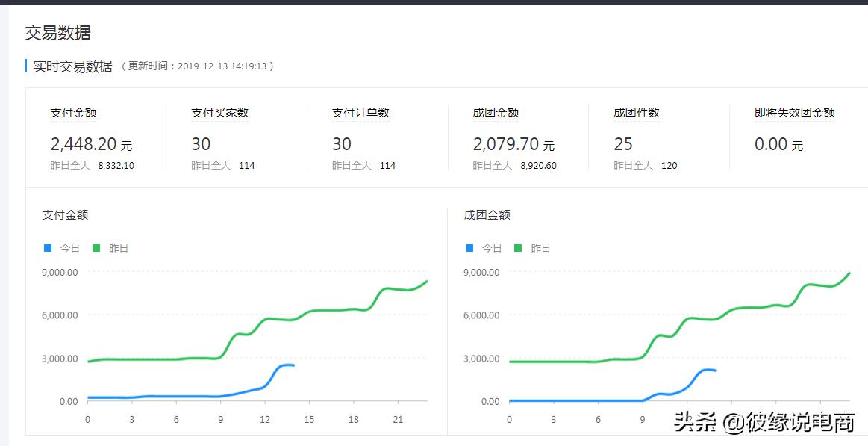Click the 成团金额 chart title
The height and width of the screenshot is (446, 868).
[x=488, y=214]
